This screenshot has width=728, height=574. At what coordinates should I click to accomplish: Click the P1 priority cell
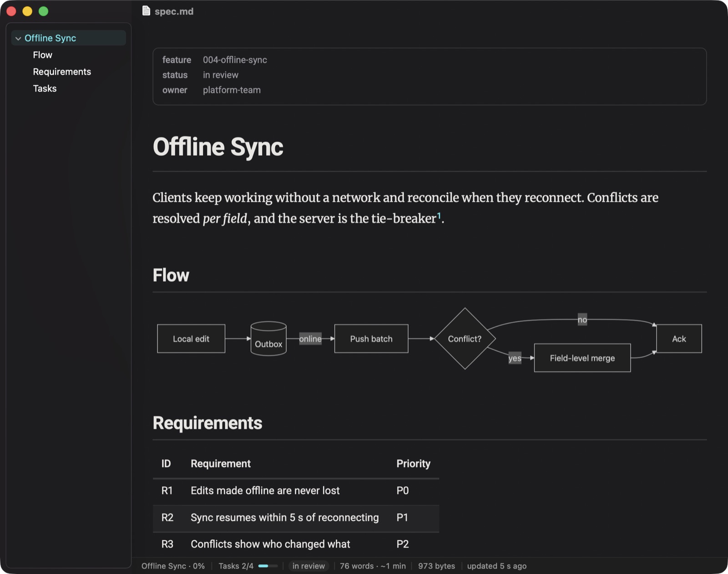[402, 518]
